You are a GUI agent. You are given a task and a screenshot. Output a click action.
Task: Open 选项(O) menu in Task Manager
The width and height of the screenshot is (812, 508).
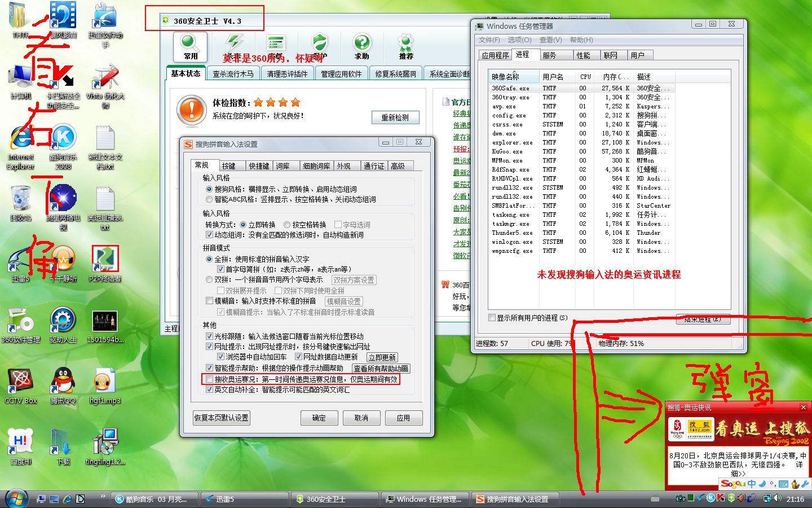tap(519, 40)
